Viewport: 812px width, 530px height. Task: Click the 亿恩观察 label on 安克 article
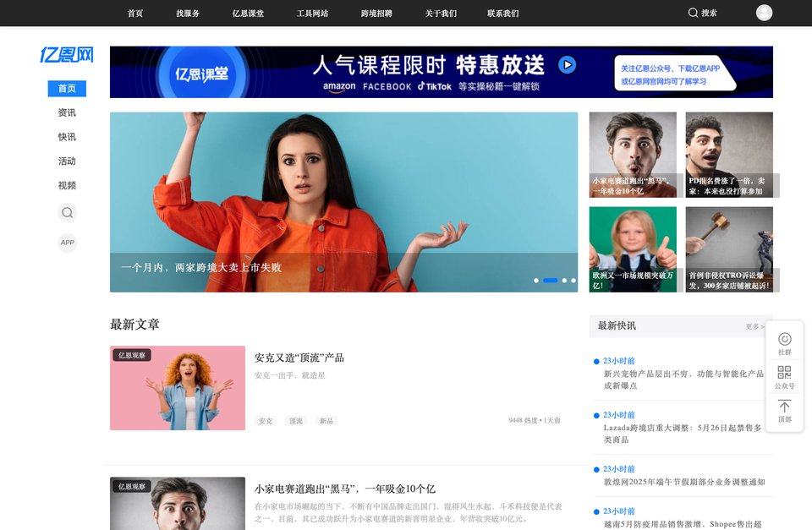point(132,356)
